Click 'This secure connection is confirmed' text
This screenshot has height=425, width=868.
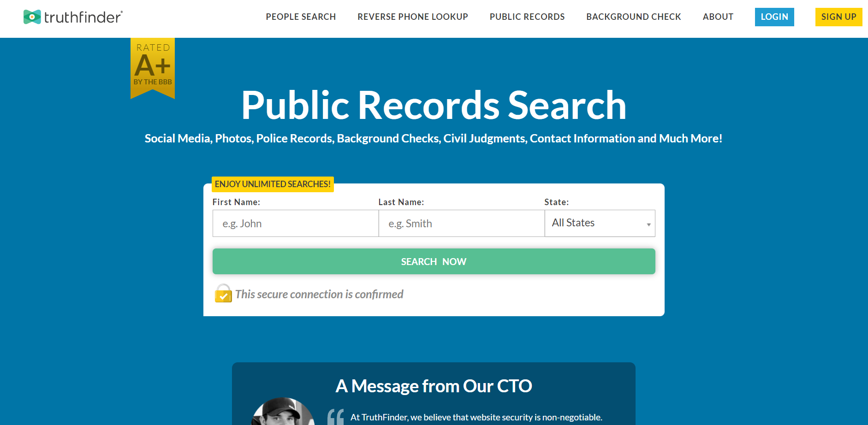pos(319,294)
